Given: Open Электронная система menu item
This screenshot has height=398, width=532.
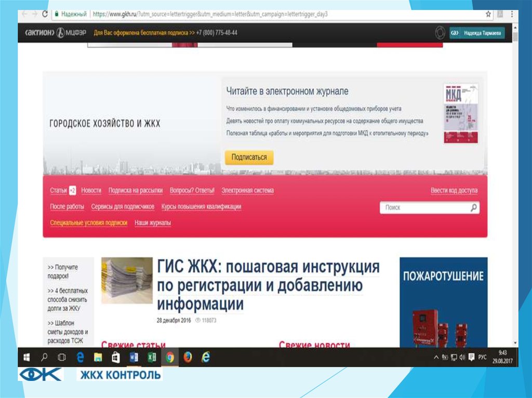Looking at the screenshot, I should coord(248,190).
